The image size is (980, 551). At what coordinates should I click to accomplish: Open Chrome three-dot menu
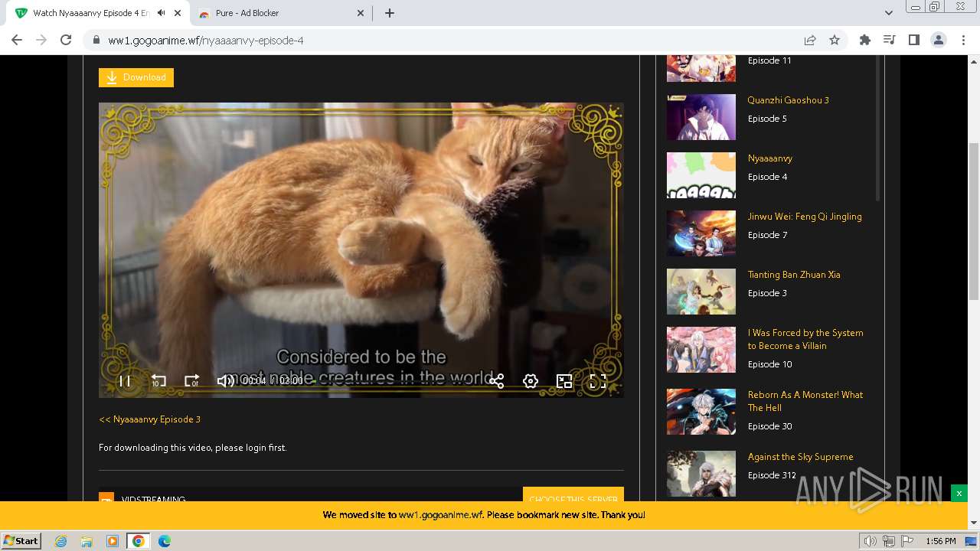tap(963, 40)
